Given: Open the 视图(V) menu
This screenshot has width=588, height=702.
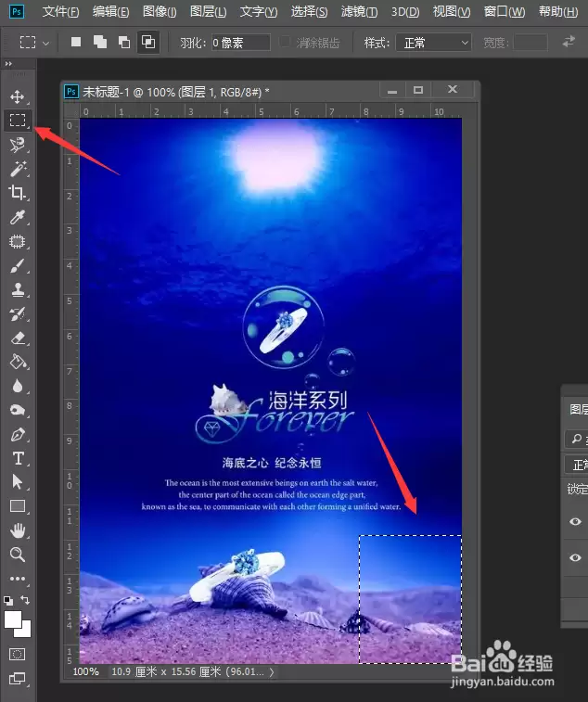Looking at the screenshot, I should [x=452, y=11].
